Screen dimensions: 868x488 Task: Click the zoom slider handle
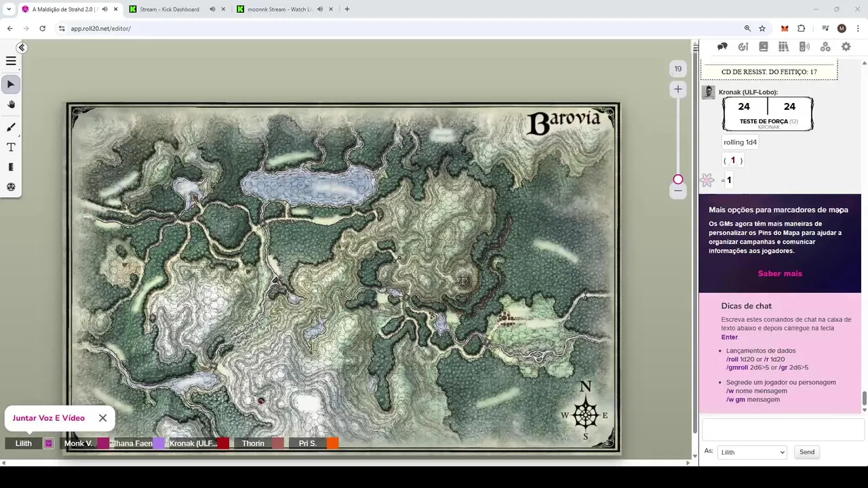tap(677, 180)
